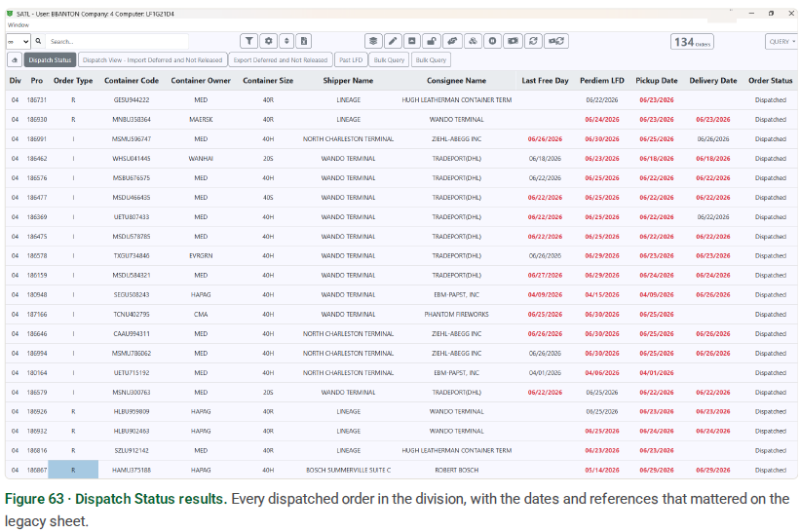Click the circular arrows refresh icon
The image size is (800, 532).
click(533, 41)
